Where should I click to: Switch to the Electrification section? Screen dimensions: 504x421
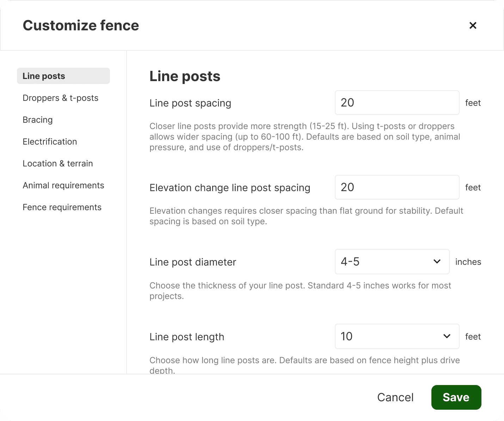point(50,142)
